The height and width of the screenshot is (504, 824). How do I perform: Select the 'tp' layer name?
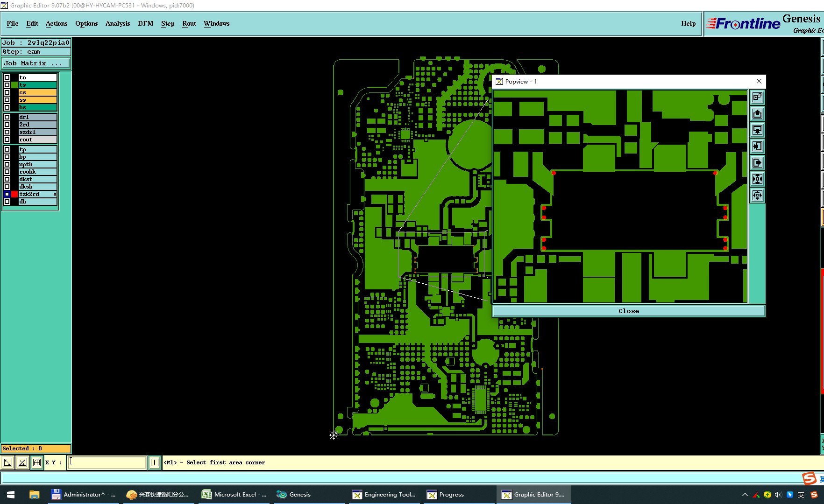pyautogui.click(x=38, y=149)
